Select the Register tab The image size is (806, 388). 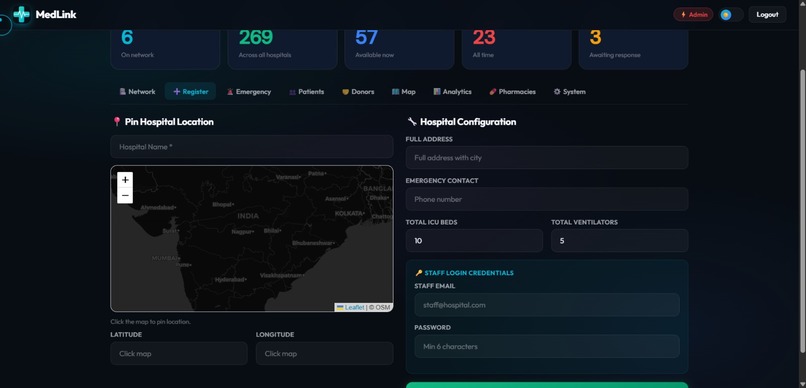(190, 91)
